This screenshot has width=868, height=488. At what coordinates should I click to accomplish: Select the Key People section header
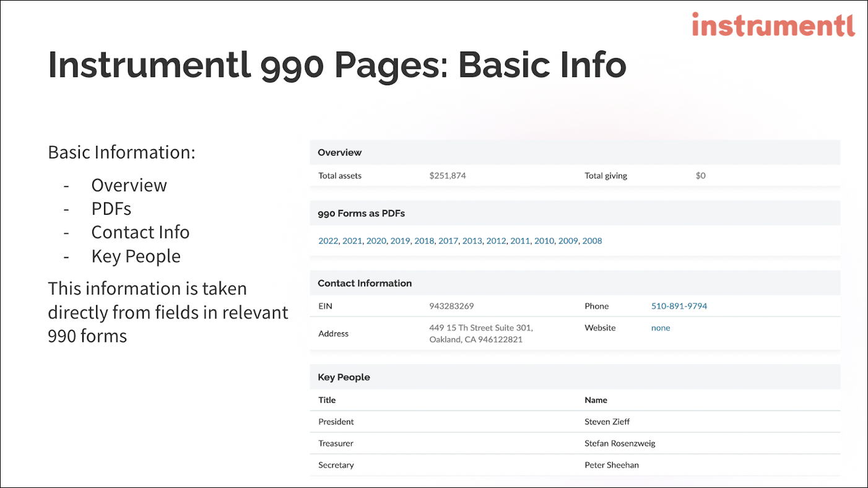[344, 377]
